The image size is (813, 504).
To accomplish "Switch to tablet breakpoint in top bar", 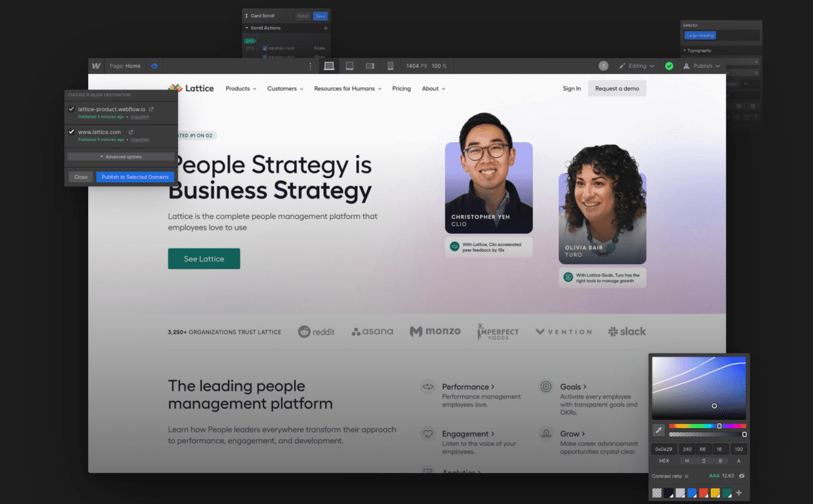I will coord(349,66).
